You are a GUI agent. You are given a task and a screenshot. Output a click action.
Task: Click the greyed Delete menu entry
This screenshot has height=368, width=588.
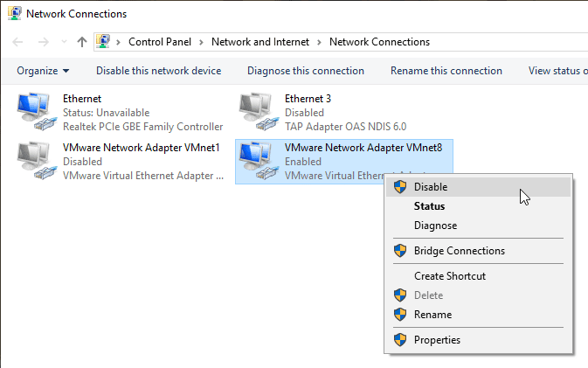coord(478,295)
